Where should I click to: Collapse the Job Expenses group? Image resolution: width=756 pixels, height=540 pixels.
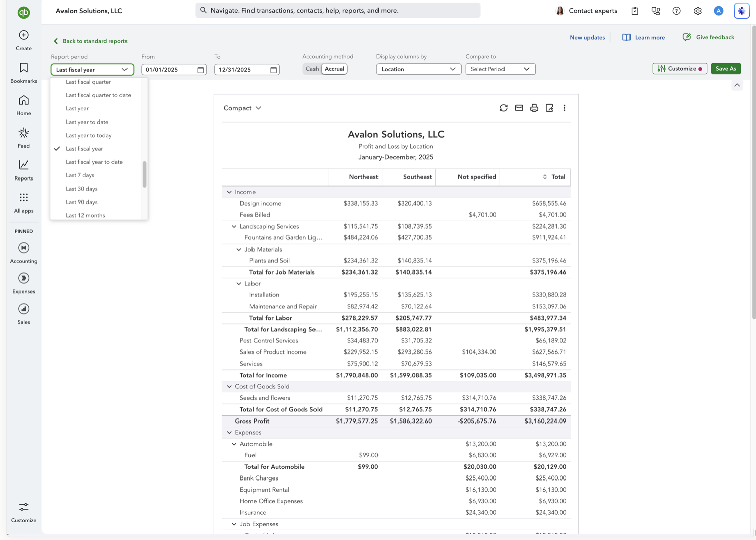click(234, 524)
